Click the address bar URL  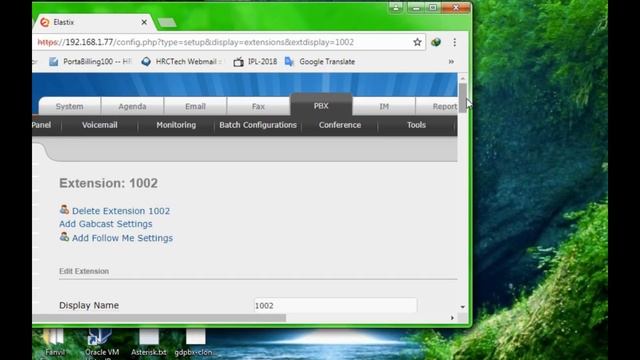196,42
